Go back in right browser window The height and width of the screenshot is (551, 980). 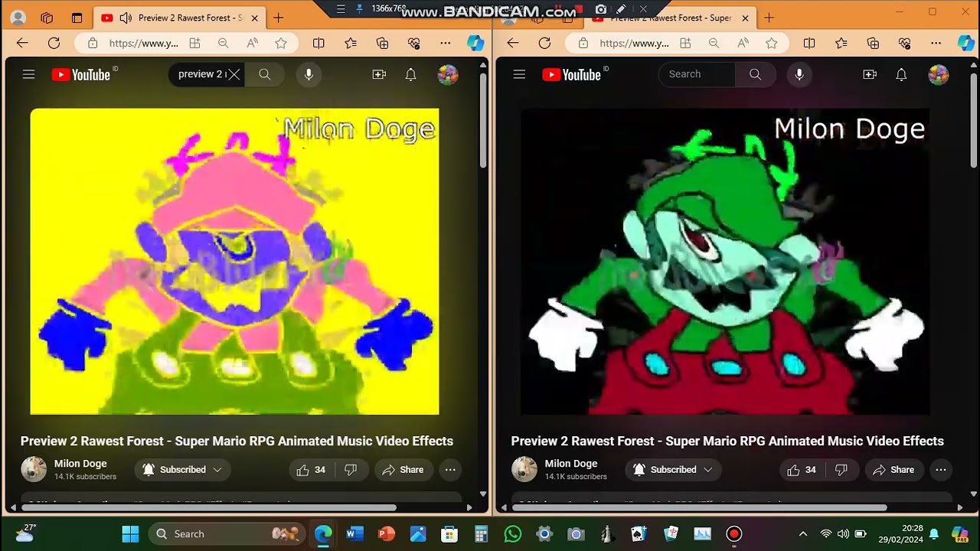click(513, 44)
